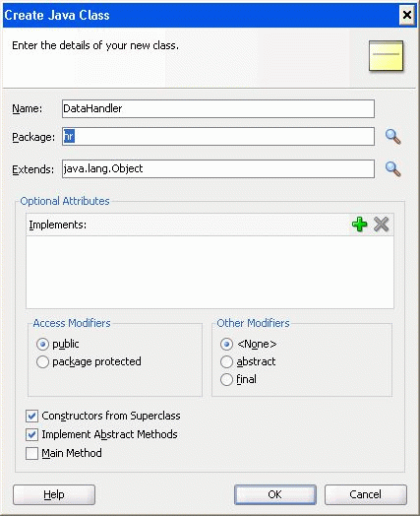
Task: Remove an interface with the gray X icon
Action: point(382,225)
